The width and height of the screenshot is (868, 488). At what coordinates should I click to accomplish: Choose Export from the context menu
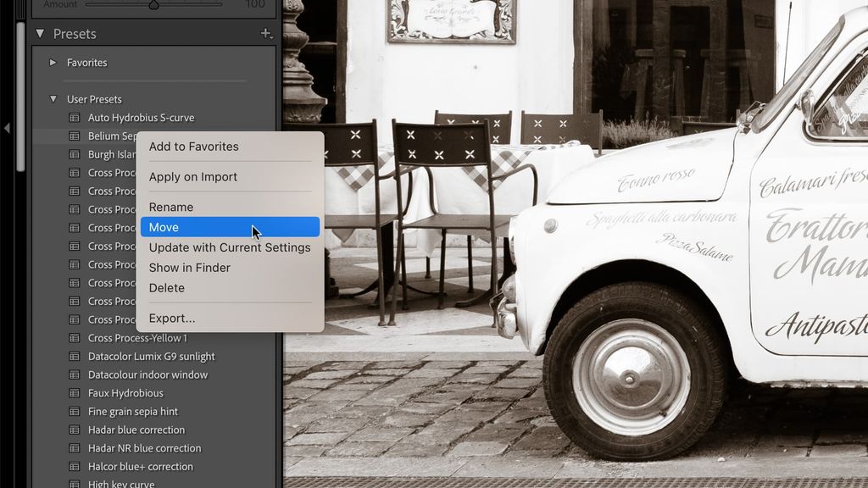(x=172, y=319)
